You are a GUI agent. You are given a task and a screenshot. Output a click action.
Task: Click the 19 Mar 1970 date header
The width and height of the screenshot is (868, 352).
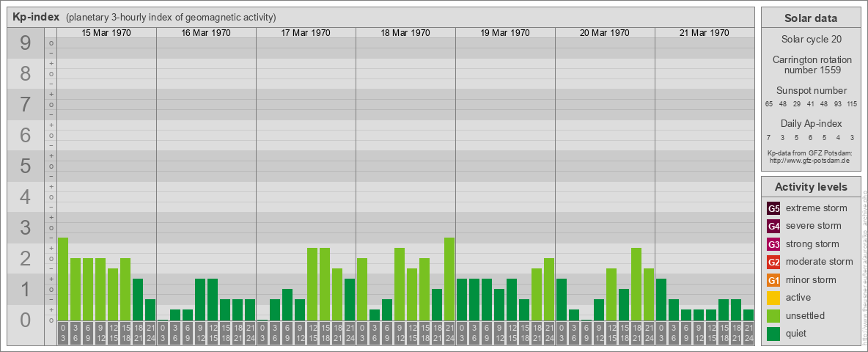coord(505,33)
